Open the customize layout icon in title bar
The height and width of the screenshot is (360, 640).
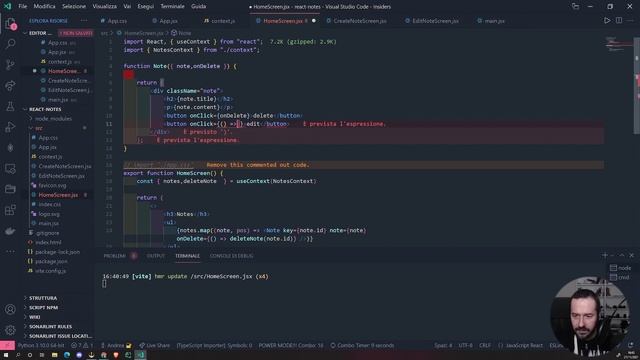click(x=575, y=7)
